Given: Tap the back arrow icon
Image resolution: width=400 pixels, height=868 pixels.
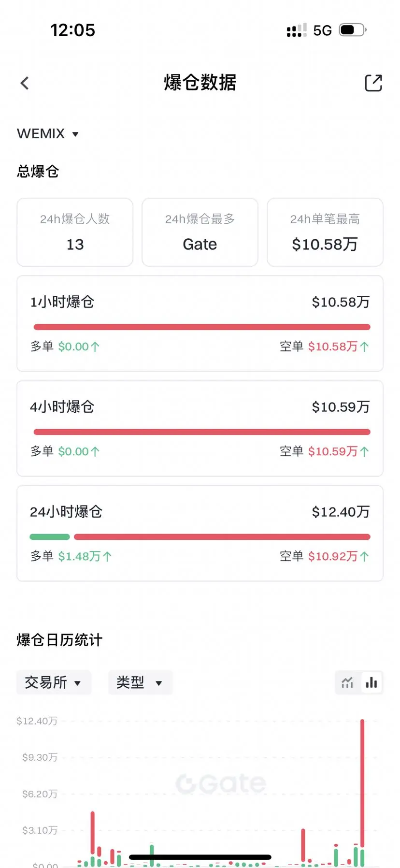Looking at the screenshot, I should click(x=25, y=83).
